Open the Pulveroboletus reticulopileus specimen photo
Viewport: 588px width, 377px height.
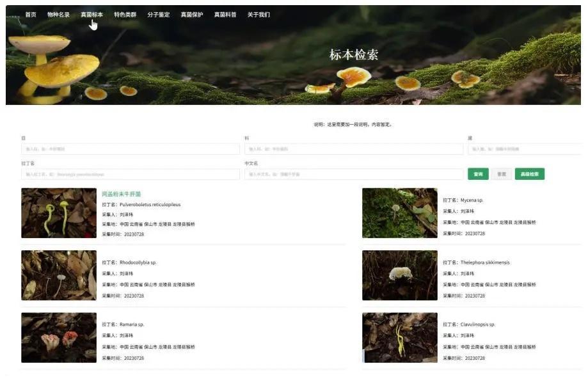(59, 213)
